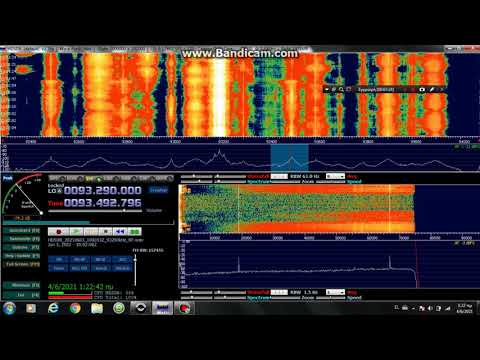Image resolution: width=480 pixels, height=360 pixels.
Task: Click the upper Waterfall value field
Action: 279,176
